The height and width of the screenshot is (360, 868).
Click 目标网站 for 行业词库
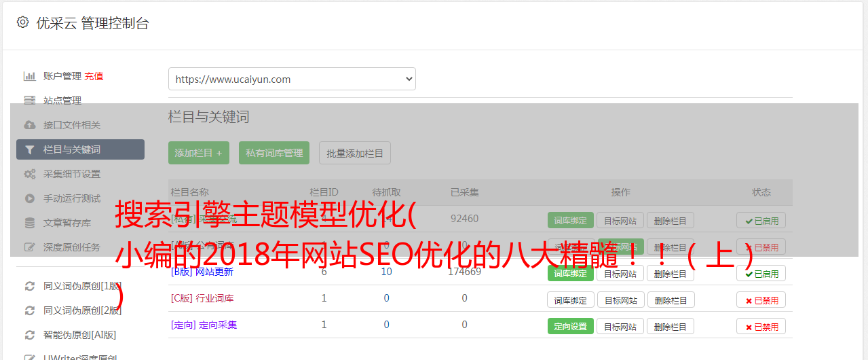pyautogui.click(x=620, y=300)
